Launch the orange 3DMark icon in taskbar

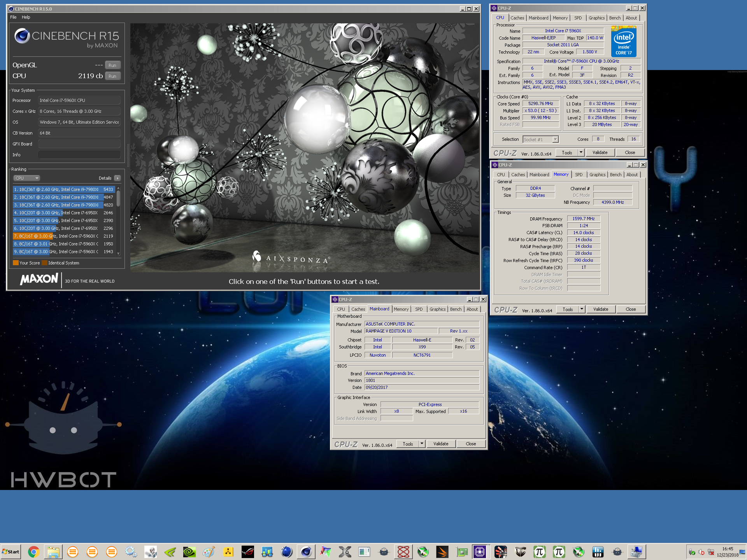click(442, 551)
